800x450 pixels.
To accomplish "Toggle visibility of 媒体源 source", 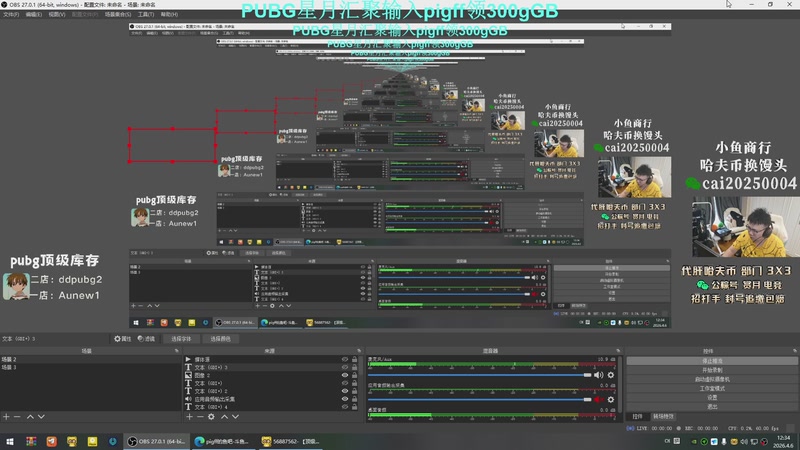I will click(x=345, y=360).
